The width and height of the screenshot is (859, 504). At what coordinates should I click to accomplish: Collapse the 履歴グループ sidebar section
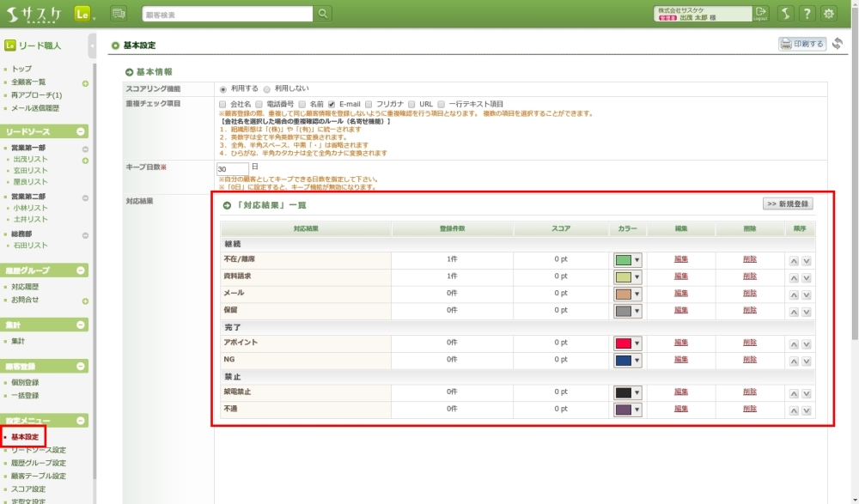click(x=82, y=270)
